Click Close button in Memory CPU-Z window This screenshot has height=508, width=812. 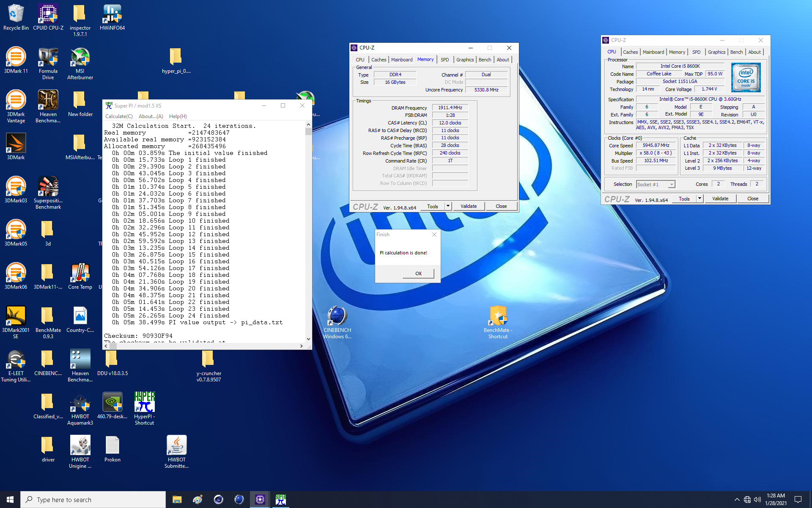(501, 206)
